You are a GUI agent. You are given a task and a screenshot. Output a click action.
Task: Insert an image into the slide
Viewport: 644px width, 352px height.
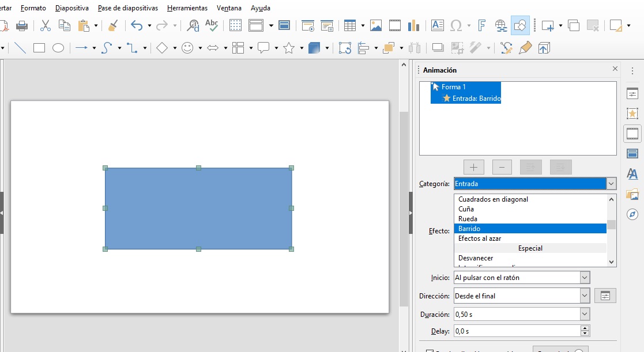point(376,26)
